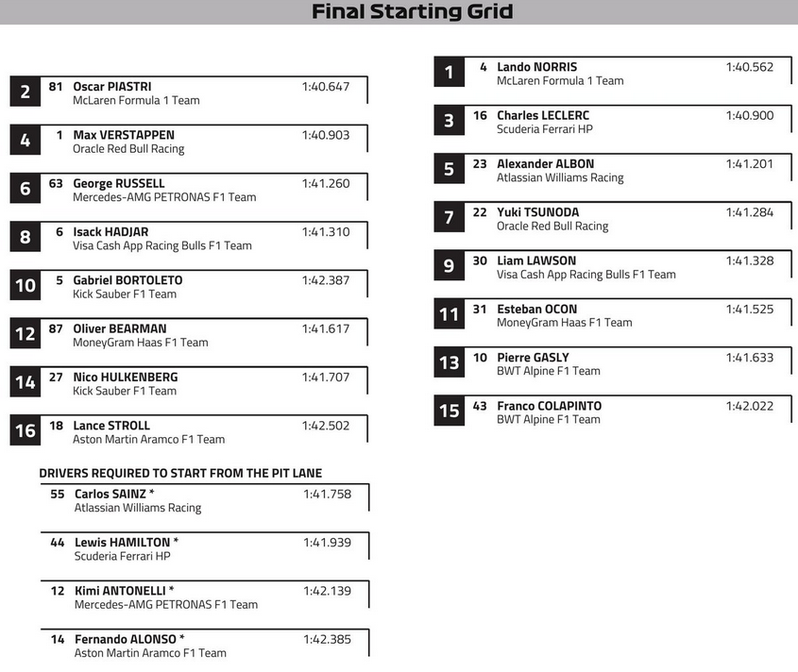Image resolution: width=798 pixels, height=672 pixels.
Task: Select Oscar PIASTRI's lap time 1:40.647
Action: 326,87
